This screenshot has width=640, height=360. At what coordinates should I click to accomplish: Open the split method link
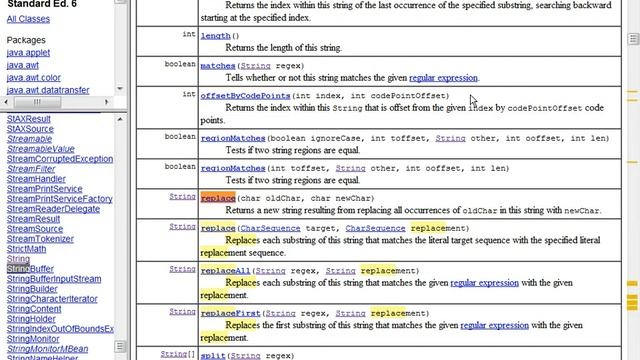tap(213, 356)
